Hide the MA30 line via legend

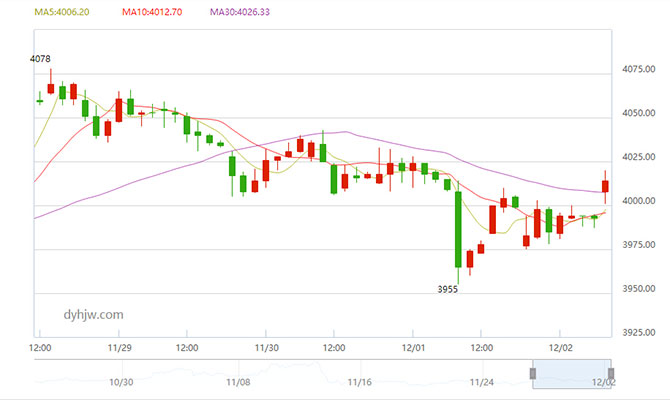click(239, 12)
